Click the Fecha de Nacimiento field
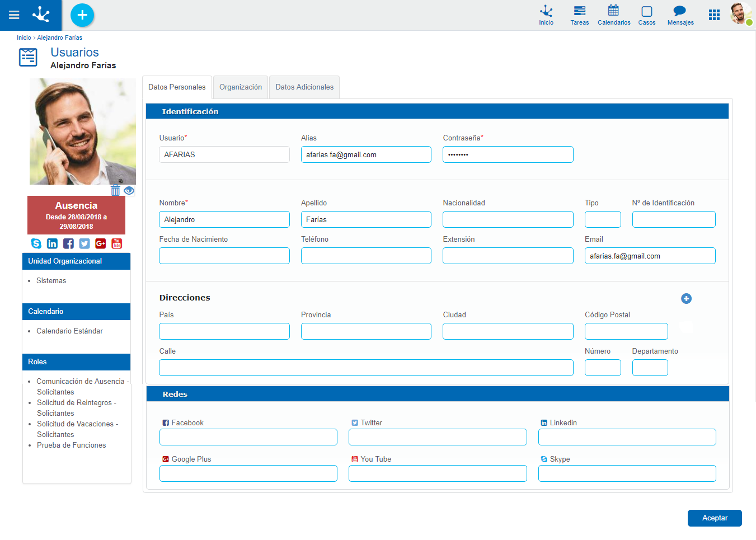This screenshot has width=756, height=540. (224, 256)
